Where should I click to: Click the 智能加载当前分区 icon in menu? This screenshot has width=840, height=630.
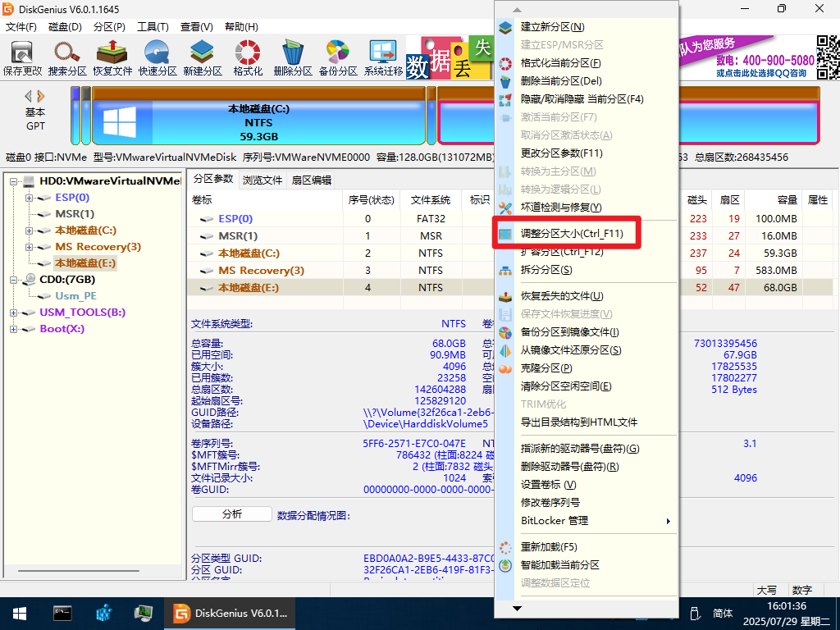tap(505, 565)
